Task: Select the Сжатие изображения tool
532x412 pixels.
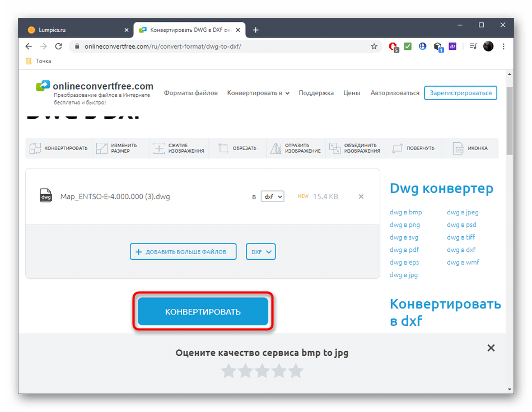Action: 179,148
